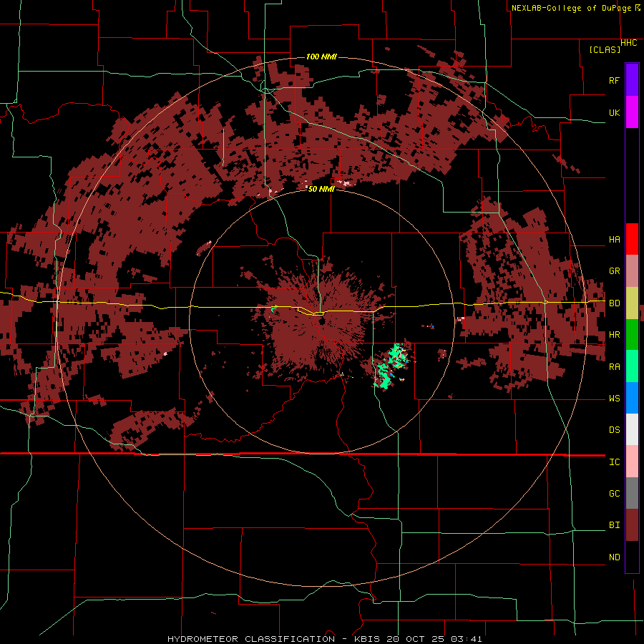Click the IC light pink legend swatch
Screen dimensions: 644x644
[632, 462]
